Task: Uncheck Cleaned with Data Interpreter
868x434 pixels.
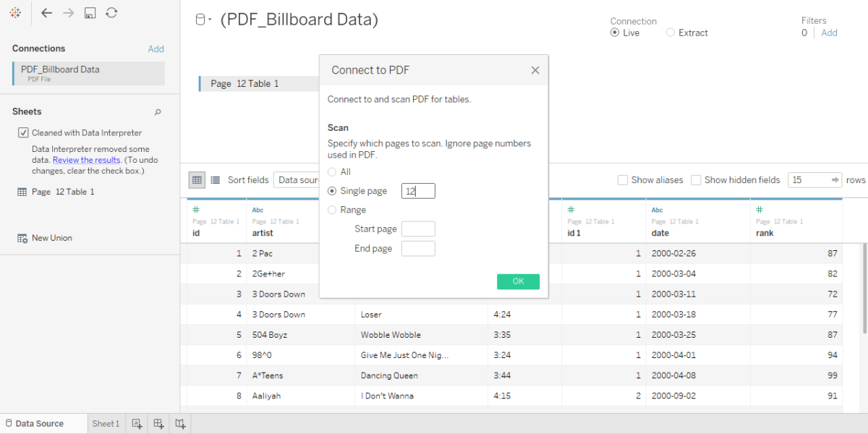Action: coord(22,132)
